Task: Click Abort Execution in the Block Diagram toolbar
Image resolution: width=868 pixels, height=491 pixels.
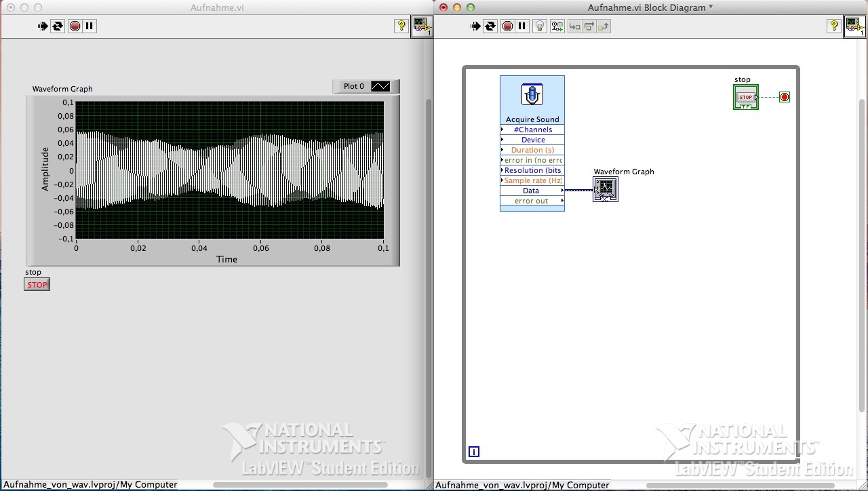Action: 507,26
